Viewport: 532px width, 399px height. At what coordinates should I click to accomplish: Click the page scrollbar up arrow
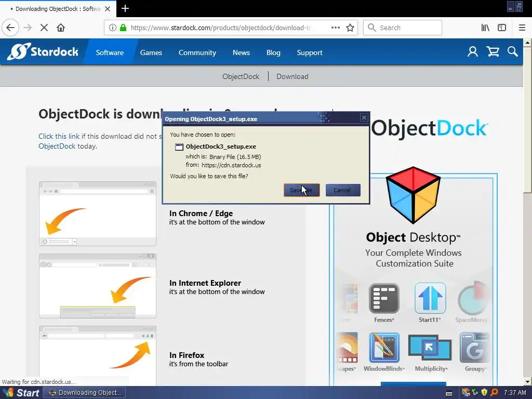click(x=527, y=43)
